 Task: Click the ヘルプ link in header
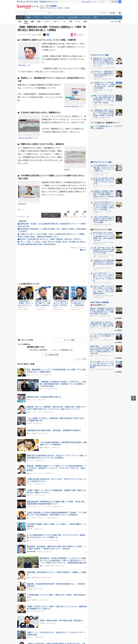[94, 2]
